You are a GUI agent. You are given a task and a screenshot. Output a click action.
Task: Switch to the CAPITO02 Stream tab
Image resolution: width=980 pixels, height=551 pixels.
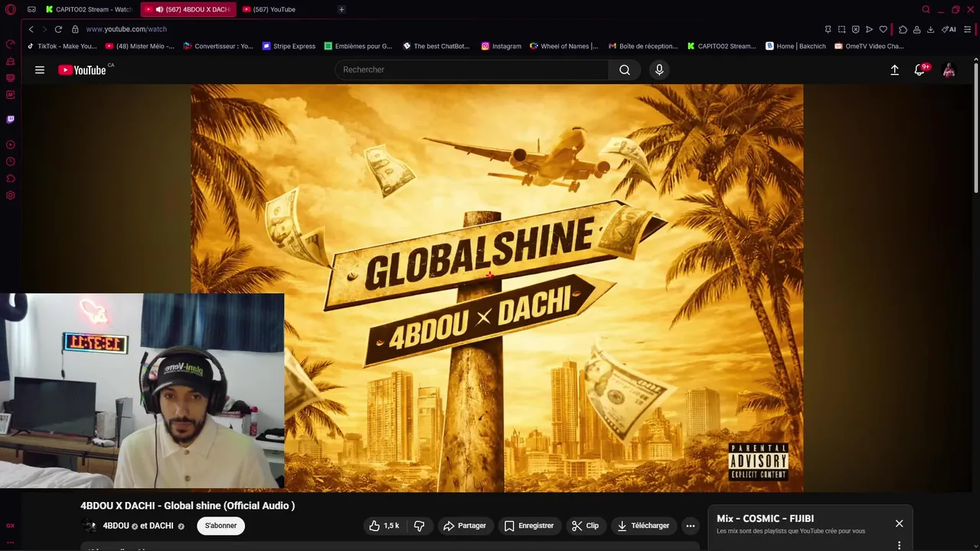(89, 9)
